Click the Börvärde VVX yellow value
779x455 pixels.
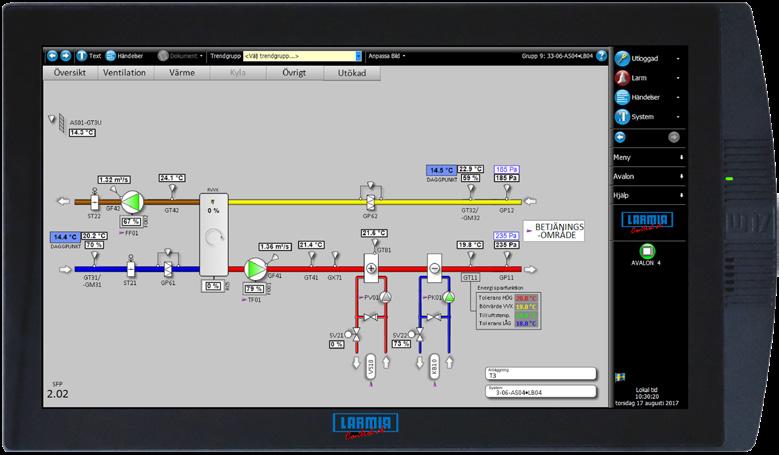point(526,306)
